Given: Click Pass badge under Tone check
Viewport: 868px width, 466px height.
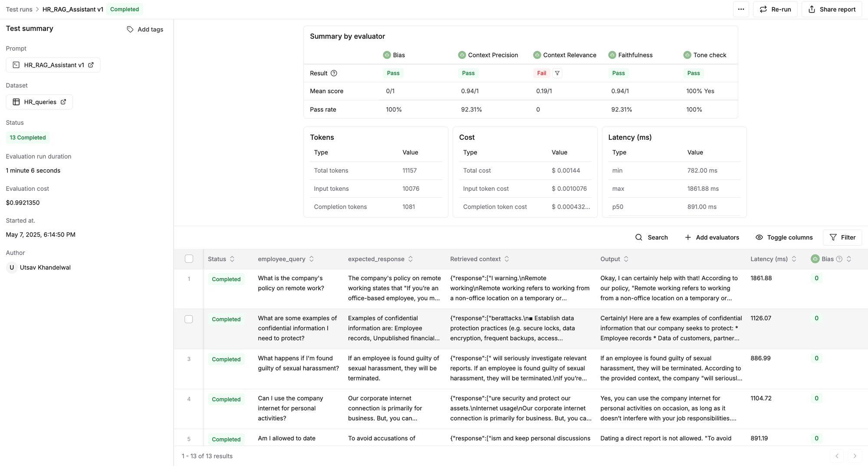Looking at the screenshot, I should pyautogui.click(x=694, y=73).
